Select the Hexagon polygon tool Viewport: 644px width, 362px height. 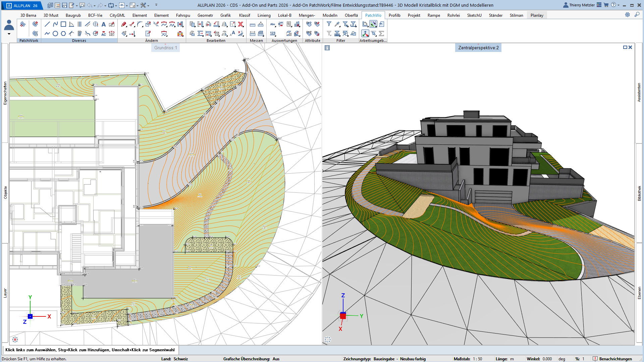coord(63,34)
